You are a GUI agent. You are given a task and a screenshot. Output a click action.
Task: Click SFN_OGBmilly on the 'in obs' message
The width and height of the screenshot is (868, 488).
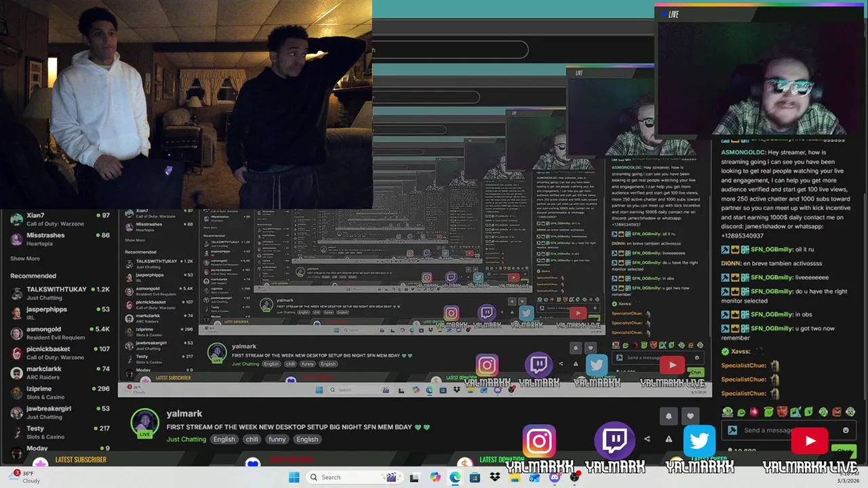tap(772, 314)
